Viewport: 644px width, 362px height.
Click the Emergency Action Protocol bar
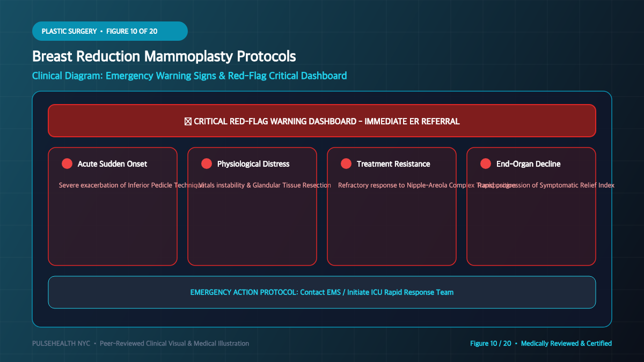click(322, 292)
